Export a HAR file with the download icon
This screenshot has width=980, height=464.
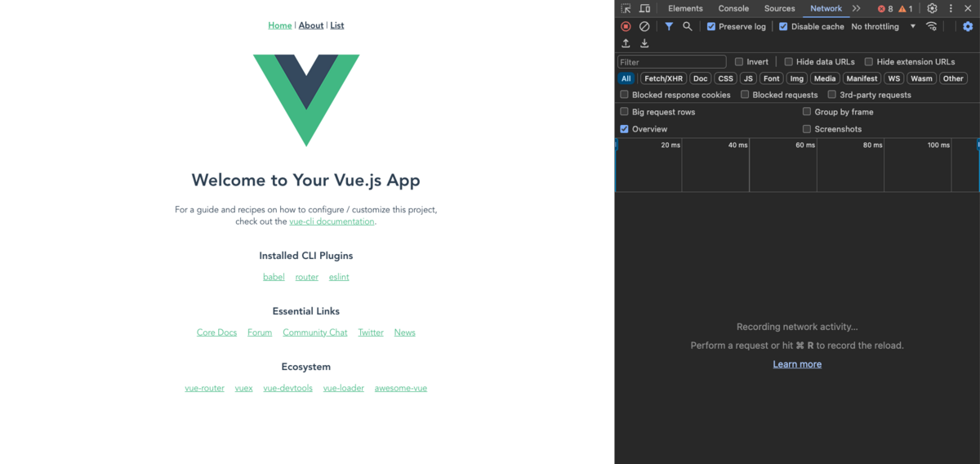pos(644,43)
